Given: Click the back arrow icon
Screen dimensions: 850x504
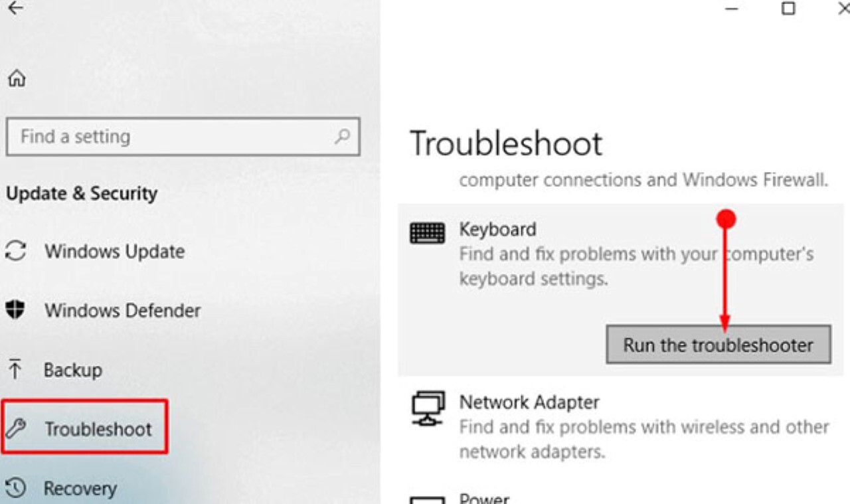Looking at the screenshot, I should click(15, 8).
